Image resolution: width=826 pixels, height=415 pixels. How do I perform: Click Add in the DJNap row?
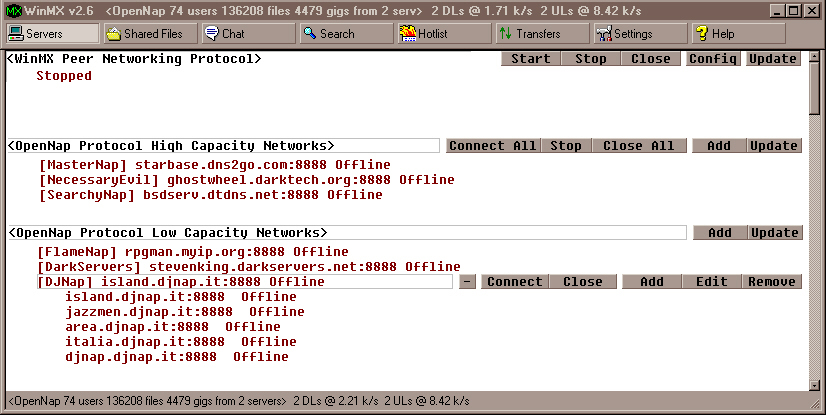click(x=652, y=282)
